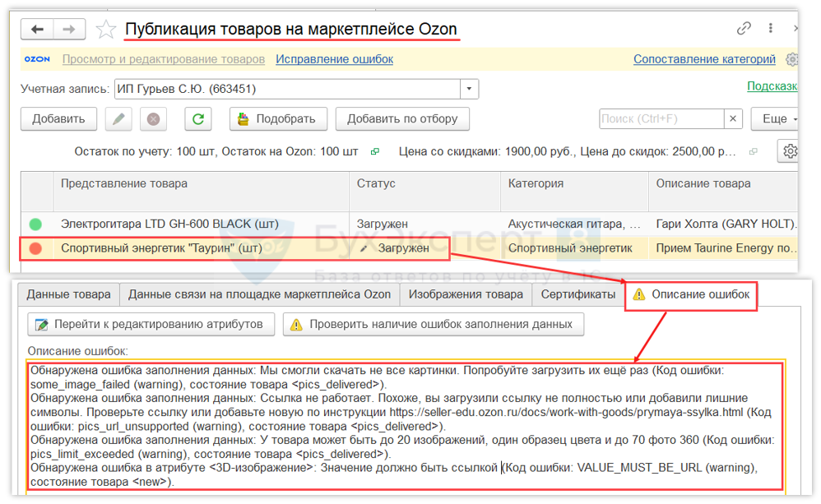821x504 pixels.
Task: Click the Учетная запись field ИП Гурьев С.Ю.
Action: pos(287,89)
